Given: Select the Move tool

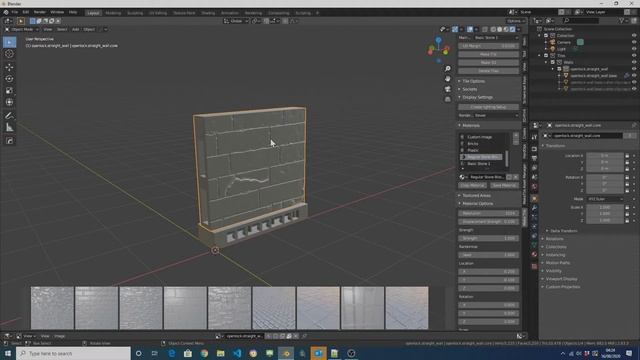Looking at the screenshot, I should click(x=9, y=67).
